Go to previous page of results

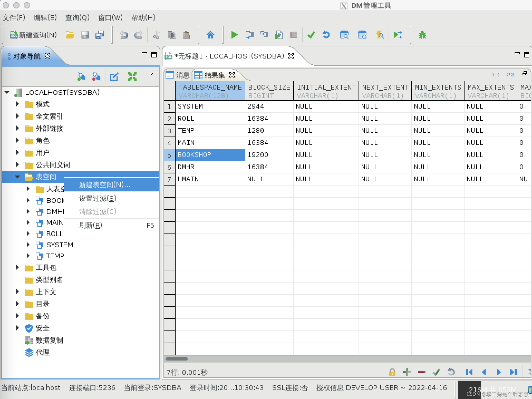(x=484, y=372)
